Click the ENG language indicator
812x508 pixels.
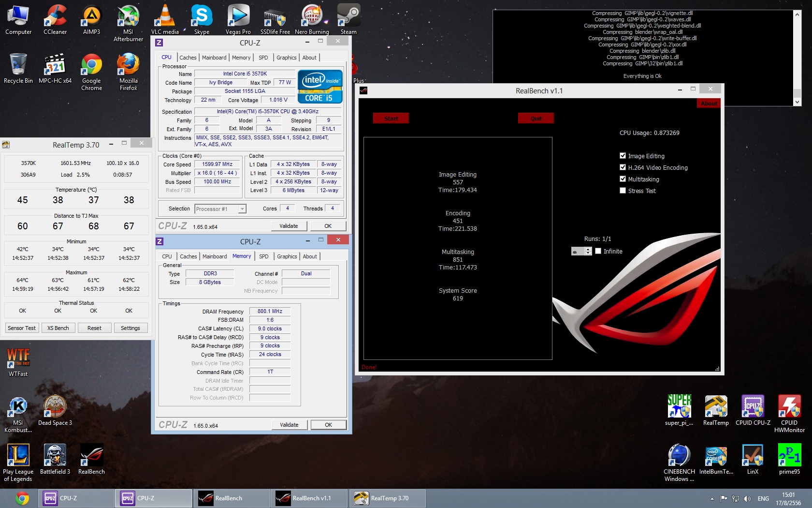point(763,499)
